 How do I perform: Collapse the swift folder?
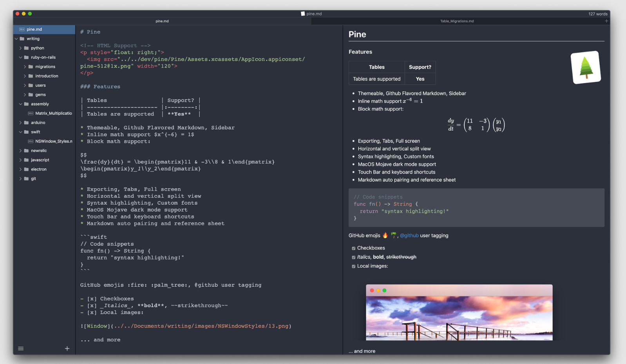pyautogui.click(x=20, y=132)
